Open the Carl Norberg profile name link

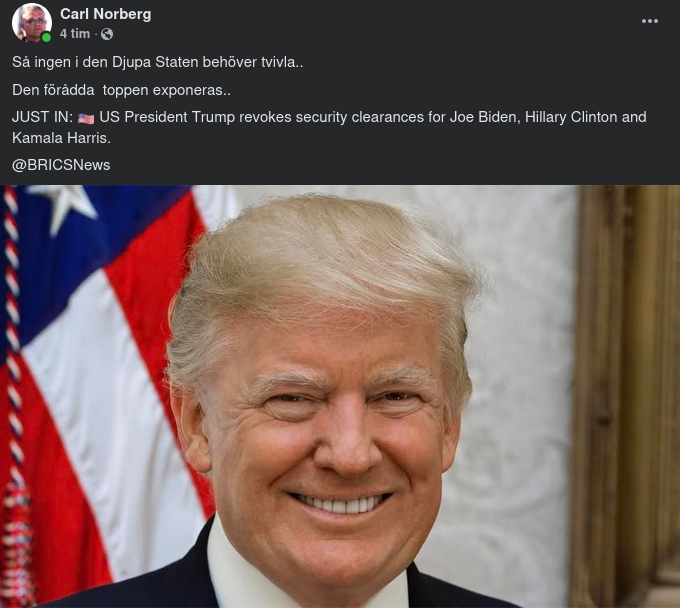(105, 14)
